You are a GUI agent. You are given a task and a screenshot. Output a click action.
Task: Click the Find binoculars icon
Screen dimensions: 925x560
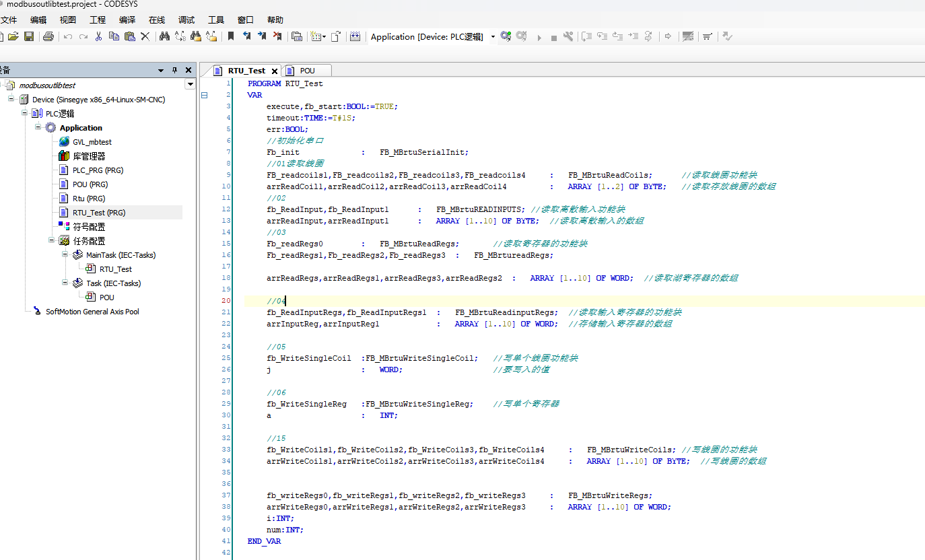click(x=164, y=36)
